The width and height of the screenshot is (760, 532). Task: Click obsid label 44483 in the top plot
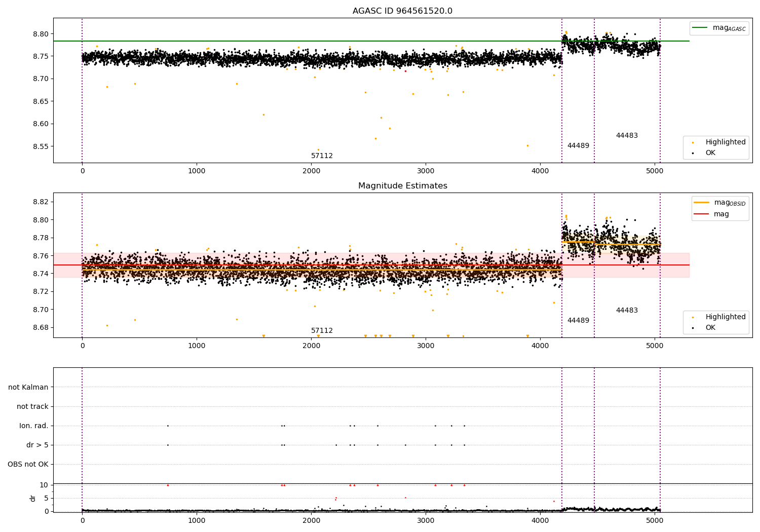click(x=627, y=135)
